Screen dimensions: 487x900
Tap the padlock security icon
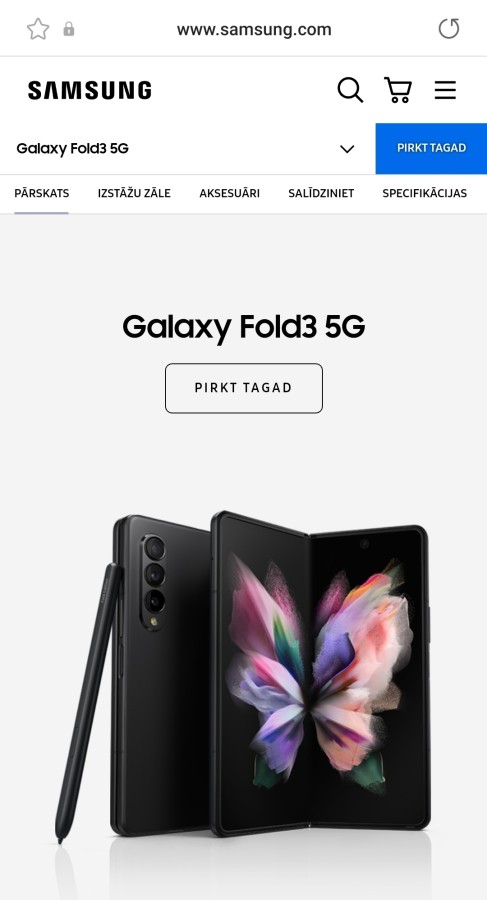69,29
